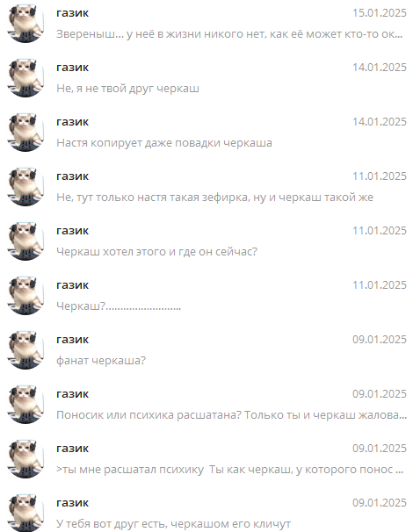
Task: Select result "Не, тут только настя такая зефирка"
Action: [206, 187]
